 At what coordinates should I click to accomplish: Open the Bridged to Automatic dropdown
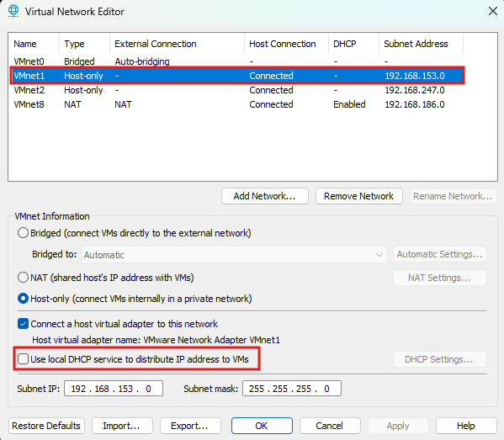pyautogui.click(x=234, y=255)
